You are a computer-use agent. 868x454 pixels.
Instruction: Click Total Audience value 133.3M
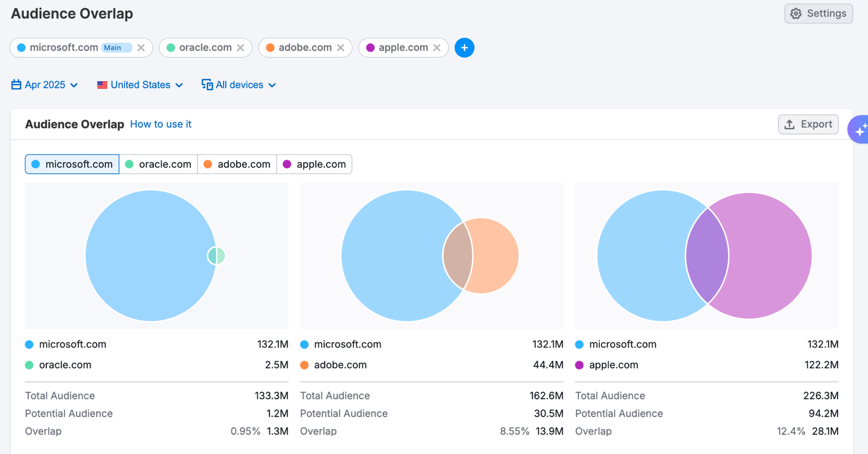(x=272, y=396)
